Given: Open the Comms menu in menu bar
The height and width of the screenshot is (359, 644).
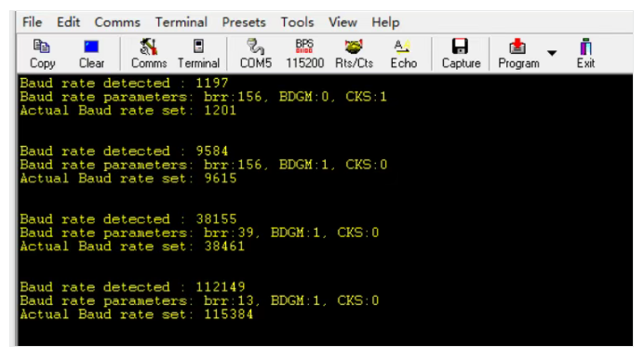Looking at the screenshot, I should pos(117,22).
